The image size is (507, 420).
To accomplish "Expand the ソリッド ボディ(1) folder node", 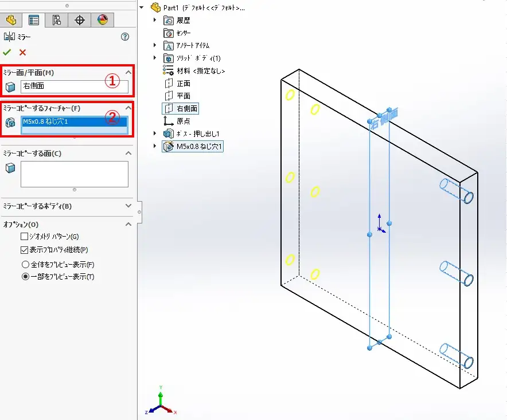I will (x=154, y=58).
